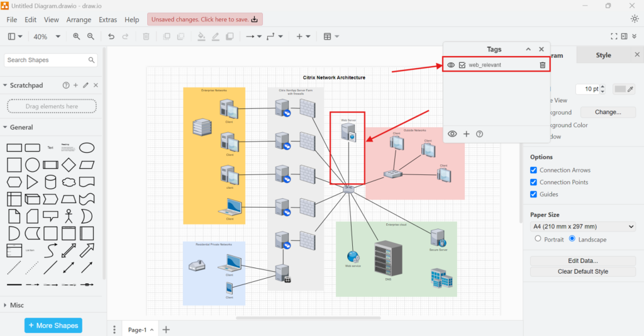The image size is (644, 336).
Task: Disable Connection Arrows checkbox
Action: (x=533, y=170)
